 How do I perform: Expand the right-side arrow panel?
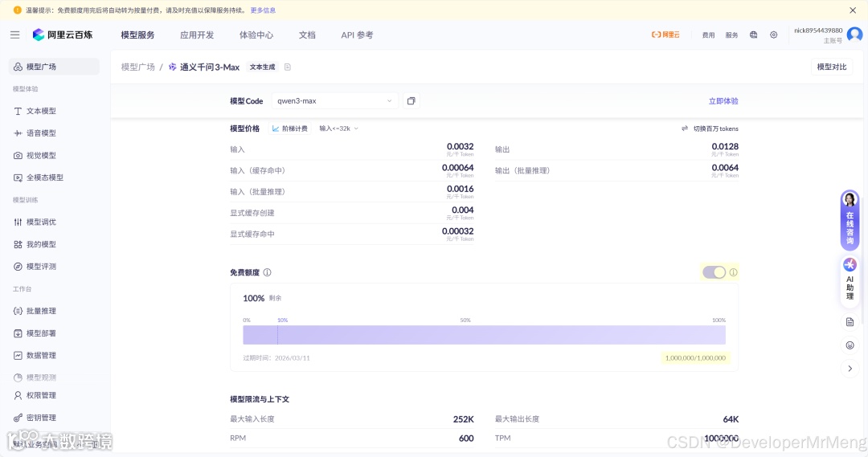coord(850,369)
